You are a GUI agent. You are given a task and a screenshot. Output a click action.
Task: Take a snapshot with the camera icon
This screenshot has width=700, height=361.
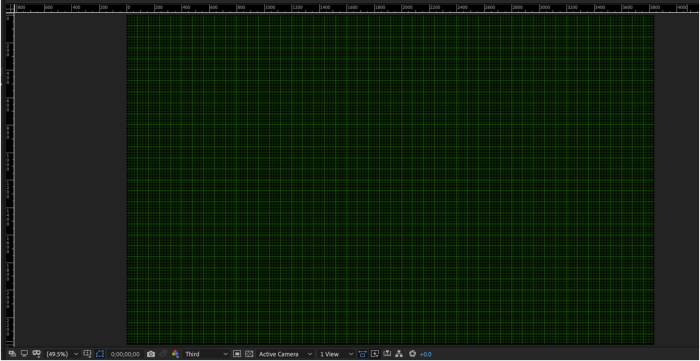click(x=151, y=354)
